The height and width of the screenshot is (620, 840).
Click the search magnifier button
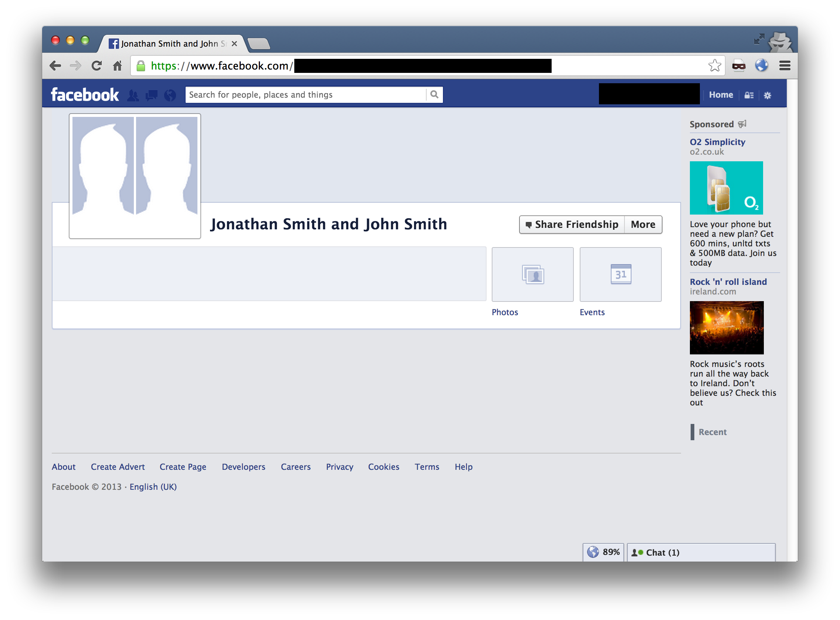point(435,95)
